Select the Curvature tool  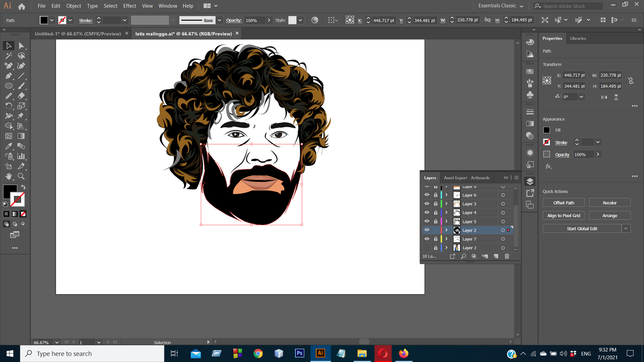pos(21,66)
